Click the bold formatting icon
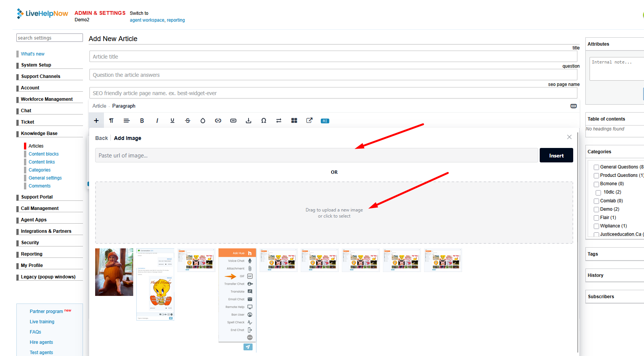 (142, 121)
